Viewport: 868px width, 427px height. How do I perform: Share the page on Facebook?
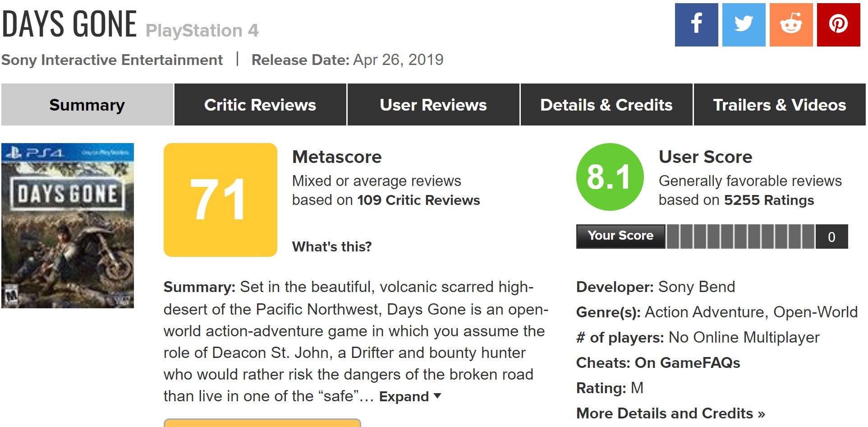[x=696, y=25]
